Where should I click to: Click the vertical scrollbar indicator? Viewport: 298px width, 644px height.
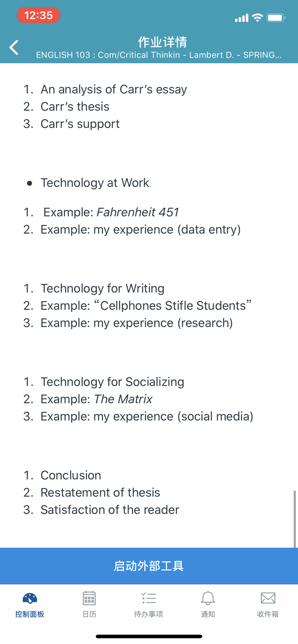pos(295,519)
